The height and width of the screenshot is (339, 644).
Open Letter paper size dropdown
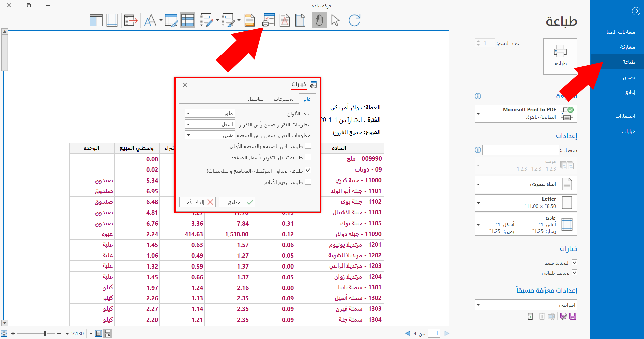point(526,203)
